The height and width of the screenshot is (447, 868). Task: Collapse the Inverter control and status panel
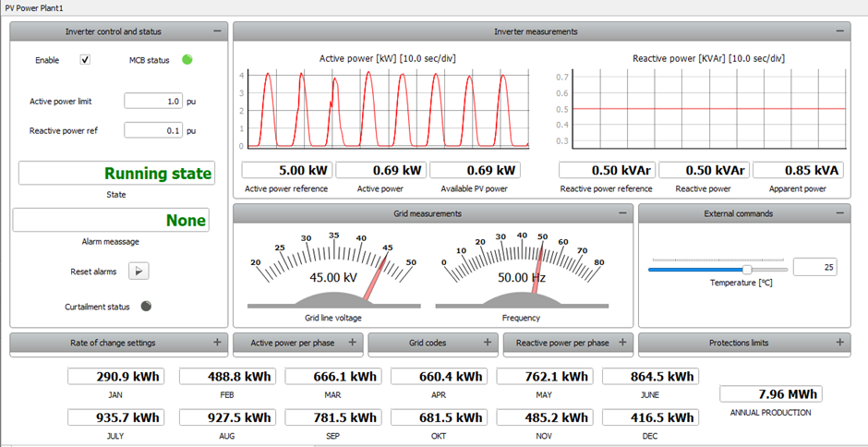click(217, 31)
